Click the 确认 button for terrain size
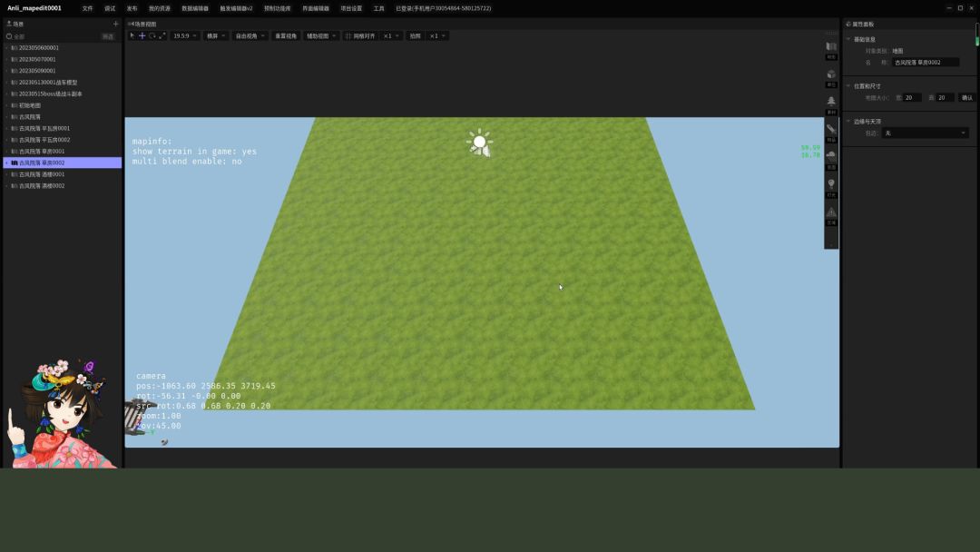The width and height of the screenshot is (980, 552). 966,97
